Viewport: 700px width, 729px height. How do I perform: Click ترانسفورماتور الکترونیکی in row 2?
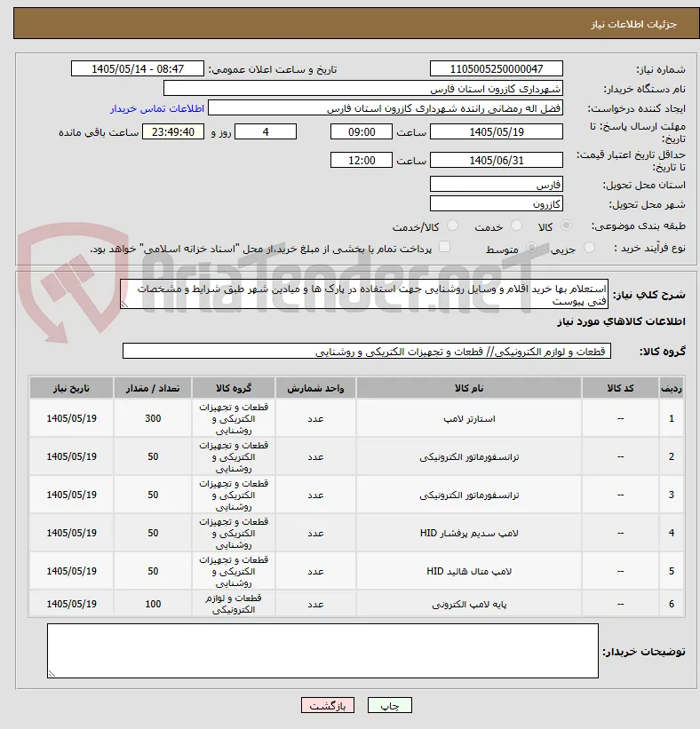pyautogui.click(x=469, y=456)
